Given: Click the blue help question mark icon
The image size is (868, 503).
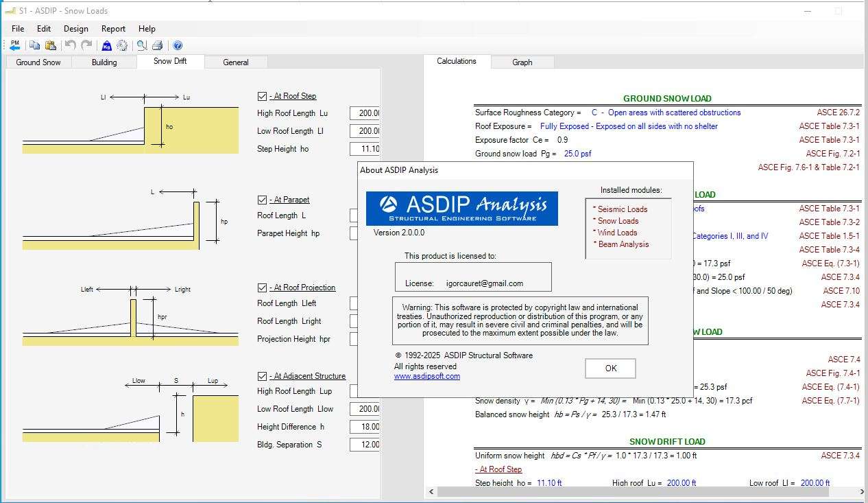Looking at the screenshot, I should click(x=178, y=45).
